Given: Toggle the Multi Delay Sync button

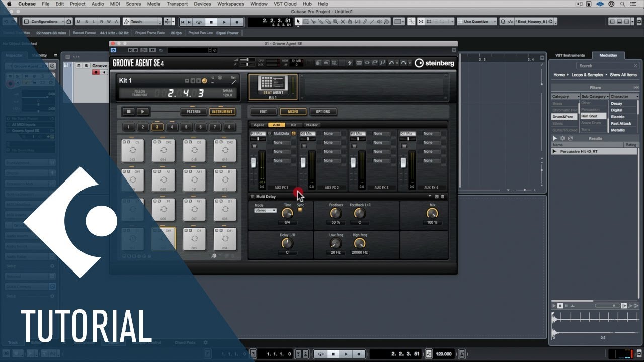Looking at the screenshot, I should point(300,210).
